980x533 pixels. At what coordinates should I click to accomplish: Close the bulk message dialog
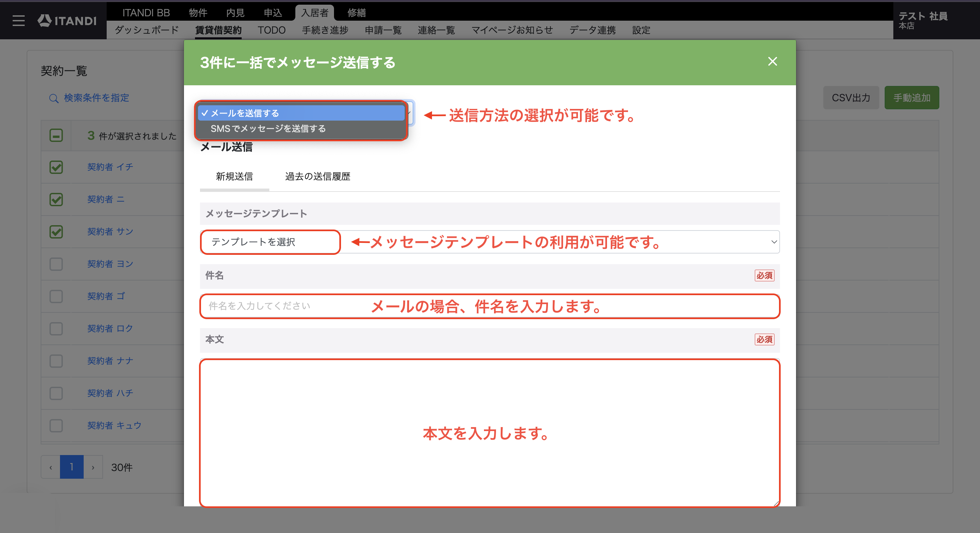[x=772, y=61]
